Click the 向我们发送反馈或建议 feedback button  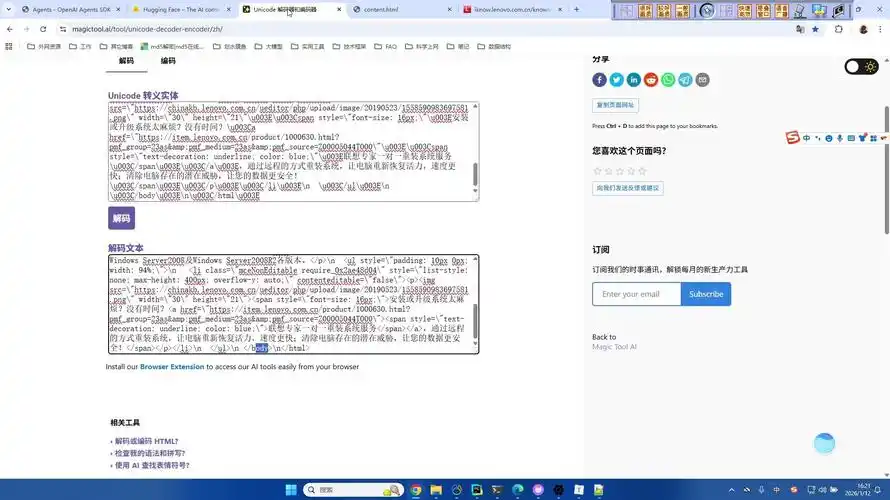[628, 188]
